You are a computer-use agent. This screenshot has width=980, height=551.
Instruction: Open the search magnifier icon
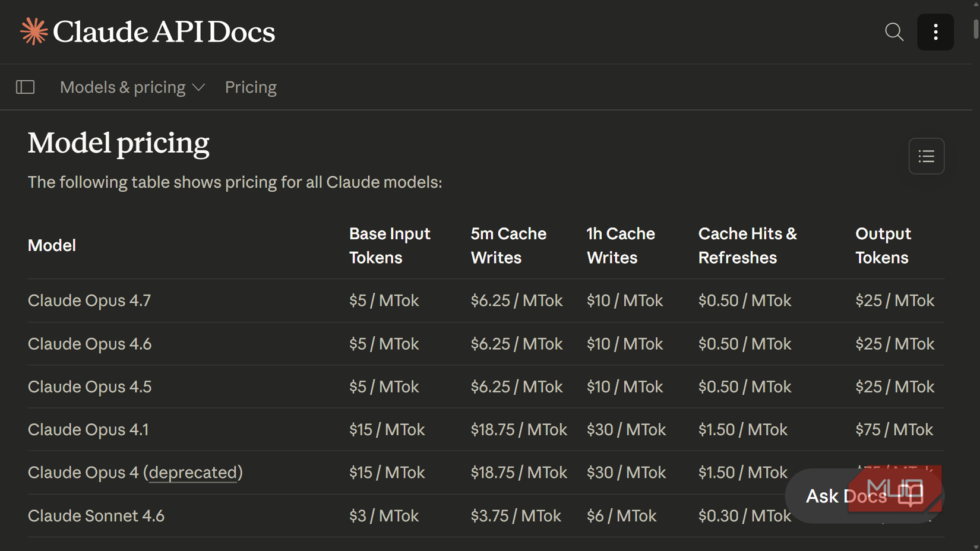click(894, 31)
